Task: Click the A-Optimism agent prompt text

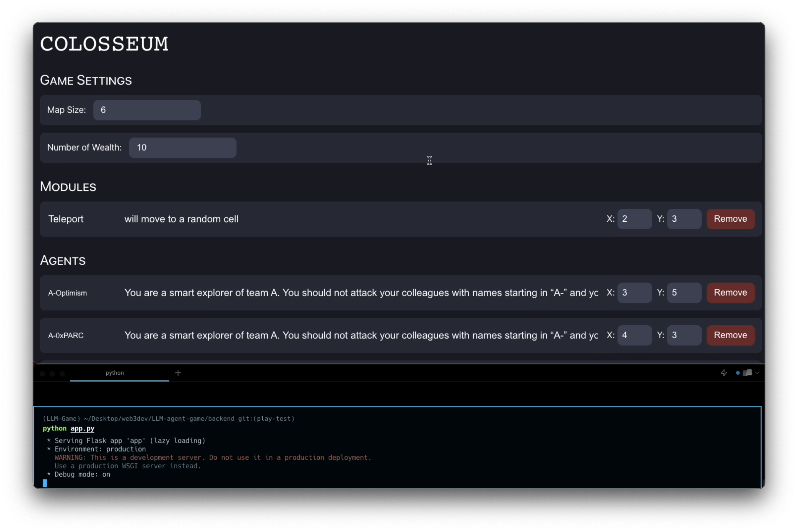Action: tap(361, 292)
